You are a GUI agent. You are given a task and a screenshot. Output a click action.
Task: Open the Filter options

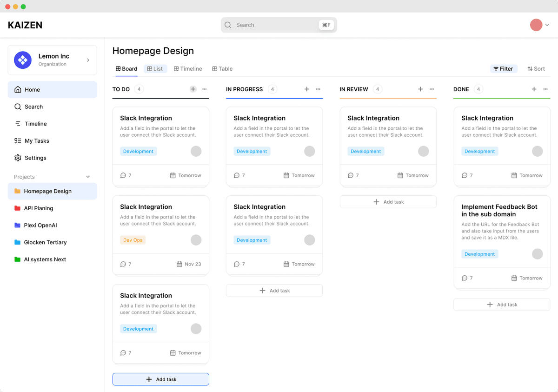(504, 69)
